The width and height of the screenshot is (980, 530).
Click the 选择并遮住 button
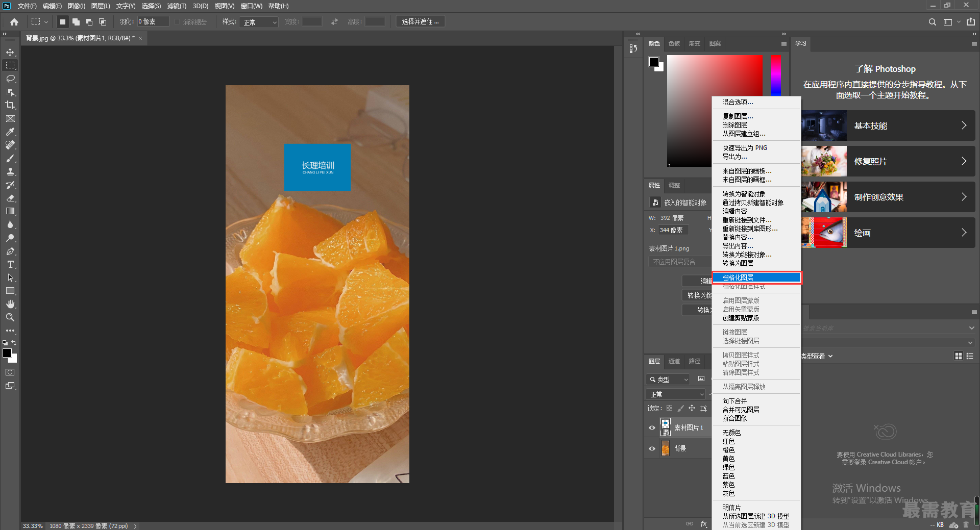pos(420,22)
